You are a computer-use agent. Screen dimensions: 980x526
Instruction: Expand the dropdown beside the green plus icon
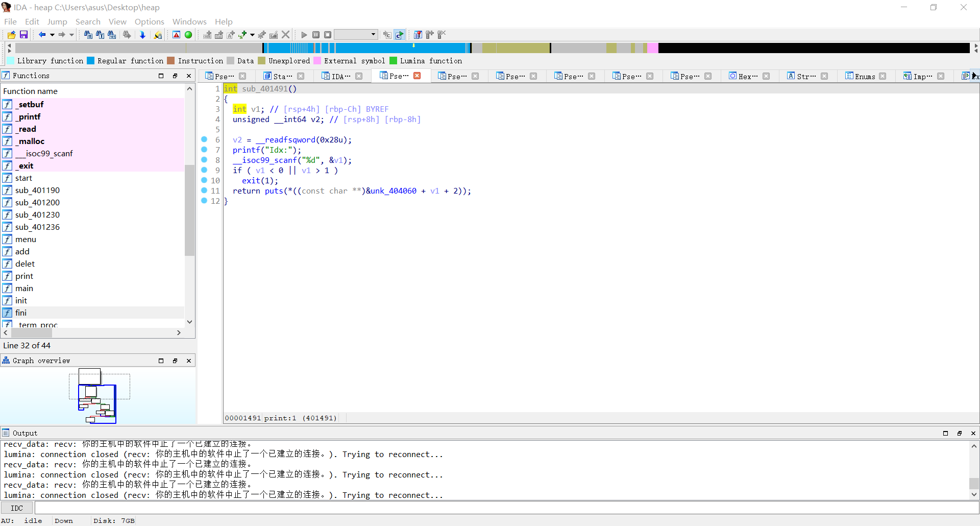pyautogui.click(x=252, y=35)
